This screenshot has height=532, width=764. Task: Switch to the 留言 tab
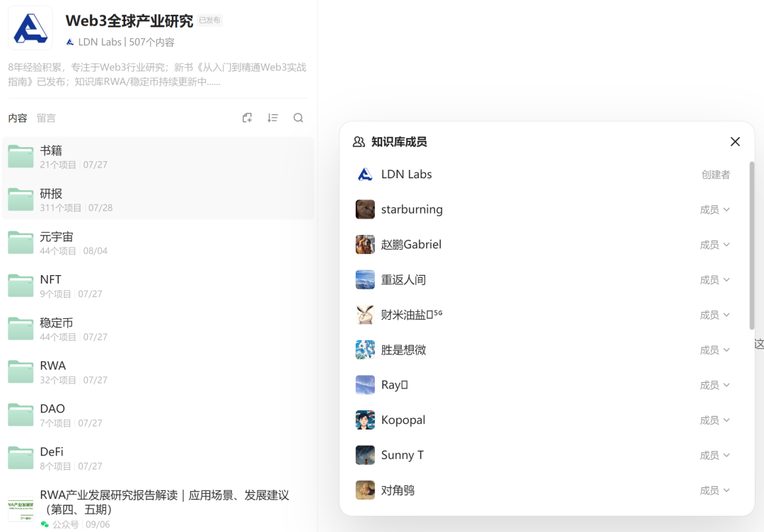coord(46,117)
